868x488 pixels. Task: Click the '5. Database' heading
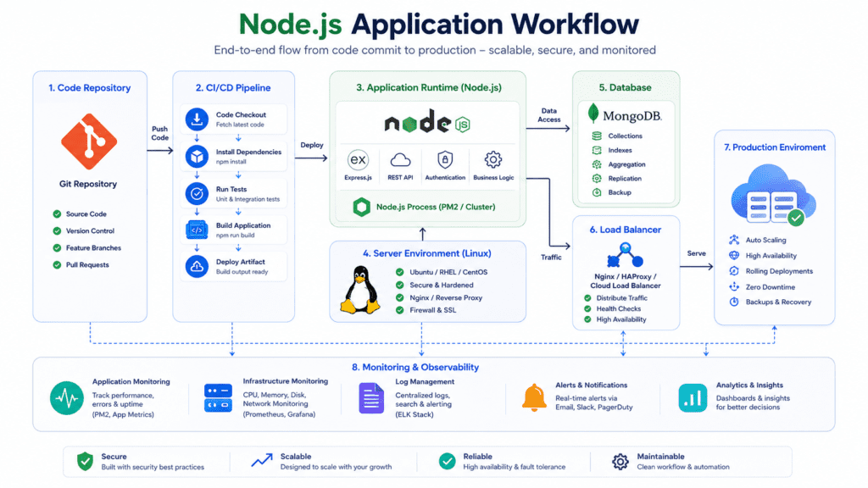tap(625, 87)
